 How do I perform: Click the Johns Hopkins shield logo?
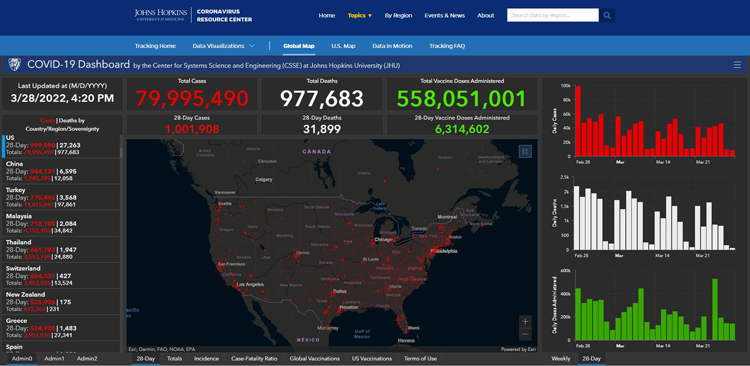point(14,65)
